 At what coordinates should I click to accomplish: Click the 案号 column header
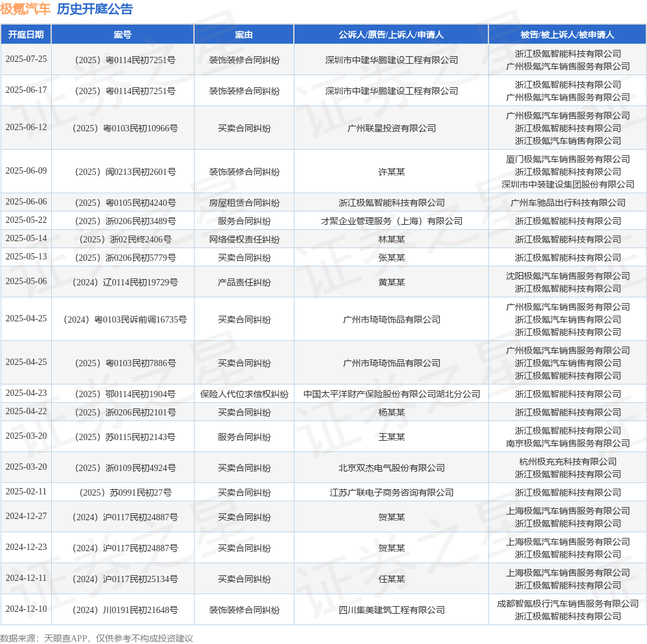pyautogui.click(x=123, y=35)
